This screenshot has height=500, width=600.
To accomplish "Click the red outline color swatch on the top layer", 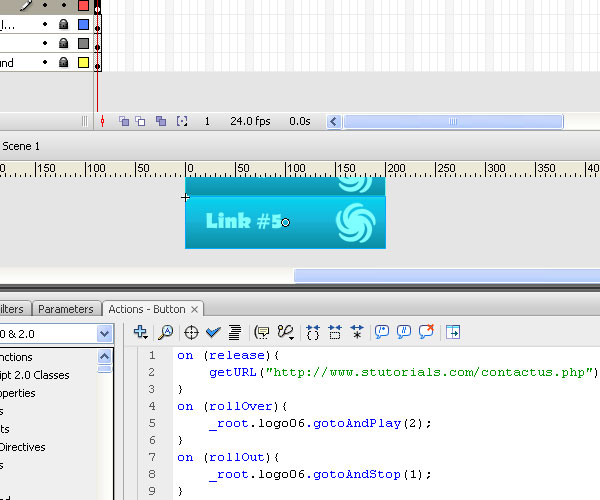I will click(83, 5).
